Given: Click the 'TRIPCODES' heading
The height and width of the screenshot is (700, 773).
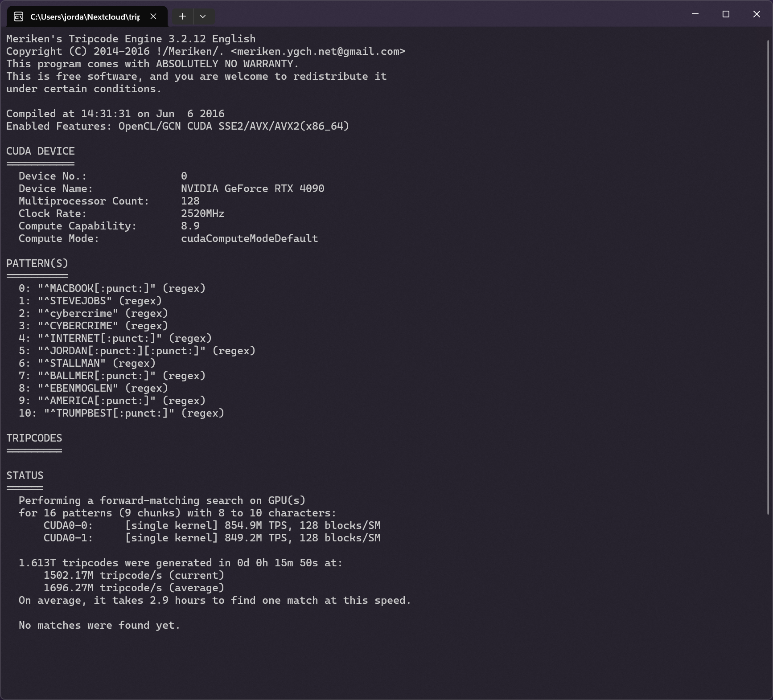Looking at the screenshot, I should click(x=34, y=438).
